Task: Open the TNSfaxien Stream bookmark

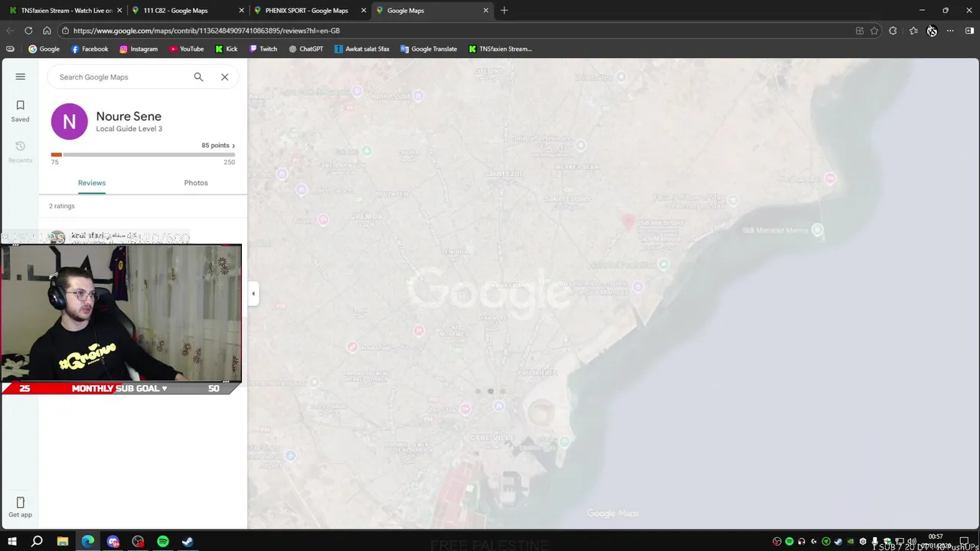Action: point(500,49)
